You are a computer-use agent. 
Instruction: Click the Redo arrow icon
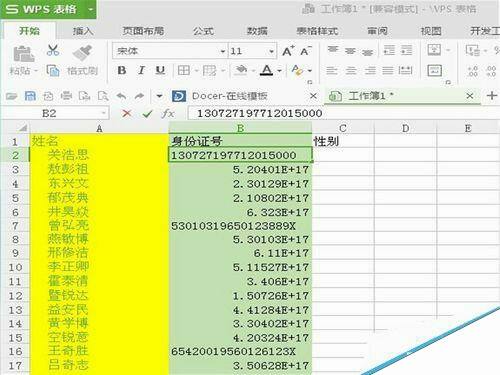139,97
